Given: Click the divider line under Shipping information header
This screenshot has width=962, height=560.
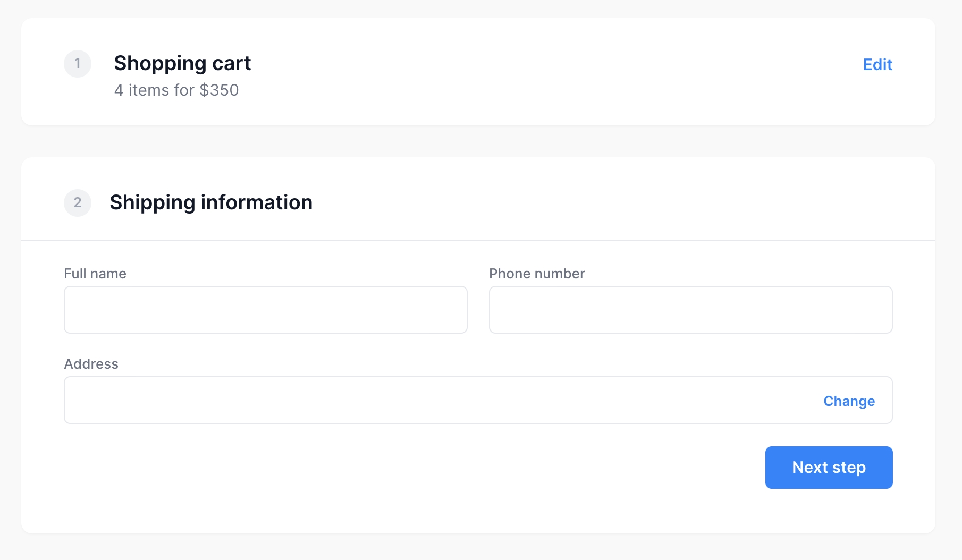Looking at the screenshot, I should [478, 241].
